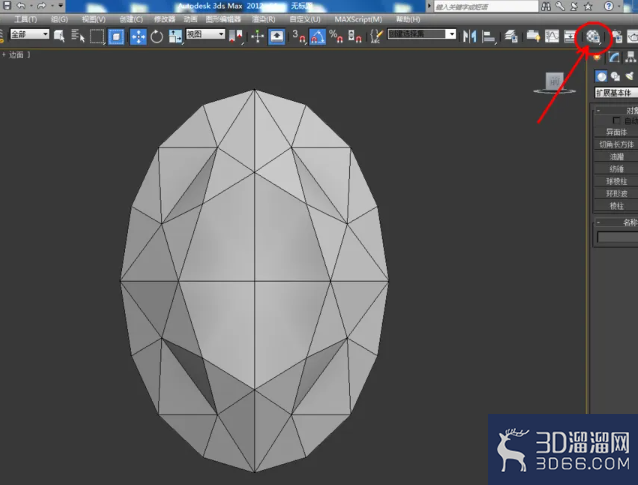This screenshot has width=638, height=485.
Task: Open the 扩展基本体 primitives dropdown
Action: click(616, 93)
